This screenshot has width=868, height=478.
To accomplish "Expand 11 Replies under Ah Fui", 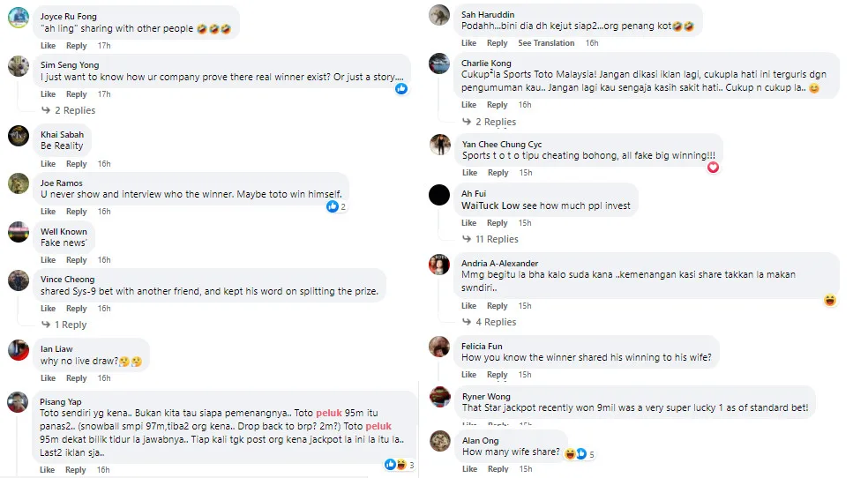I will tap(497, 239).
